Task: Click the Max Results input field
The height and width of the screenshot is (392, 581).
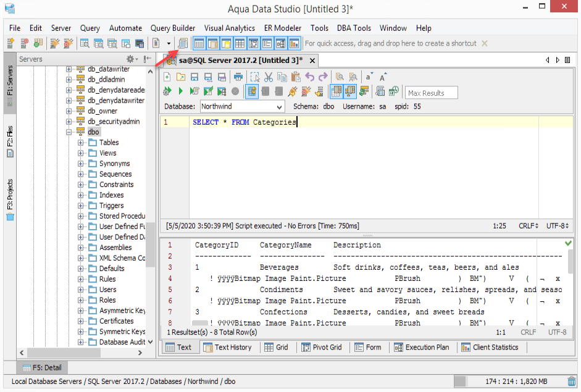Action: pyautogui.click(x=431, y=93)
